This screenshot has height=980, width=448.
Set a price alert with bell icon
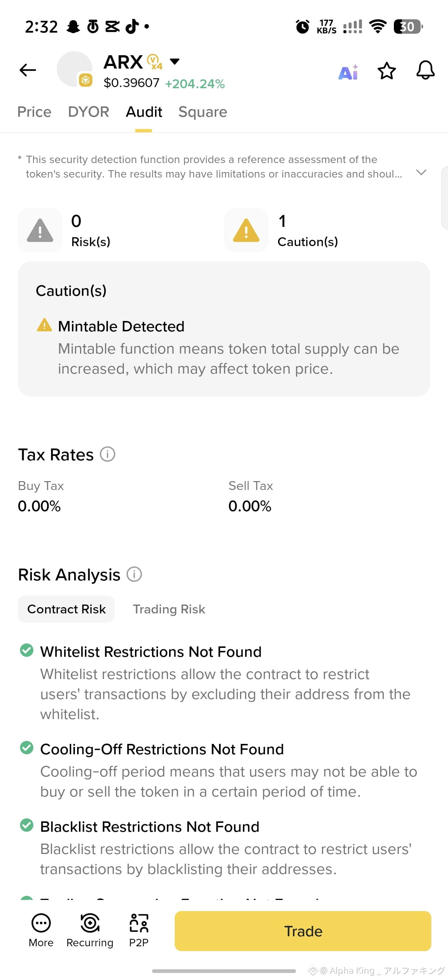pos(425,70)
